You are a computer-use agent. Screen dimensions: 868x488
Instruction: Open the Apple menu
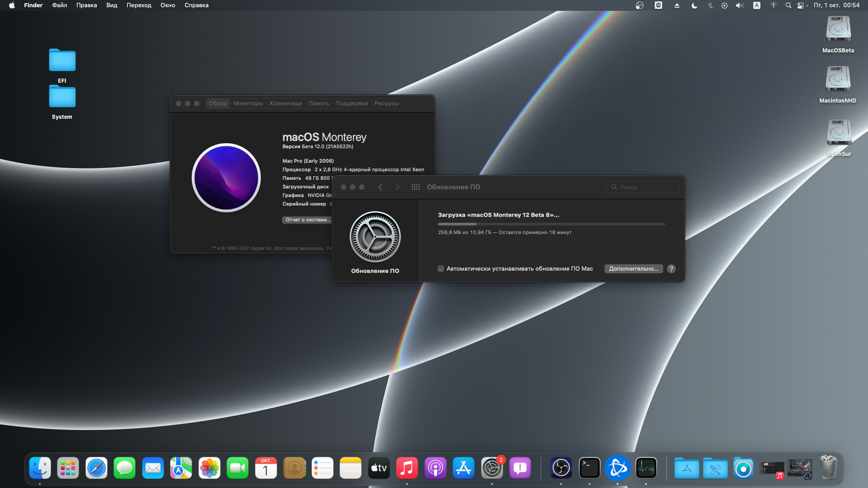click(x=12, y=5)
